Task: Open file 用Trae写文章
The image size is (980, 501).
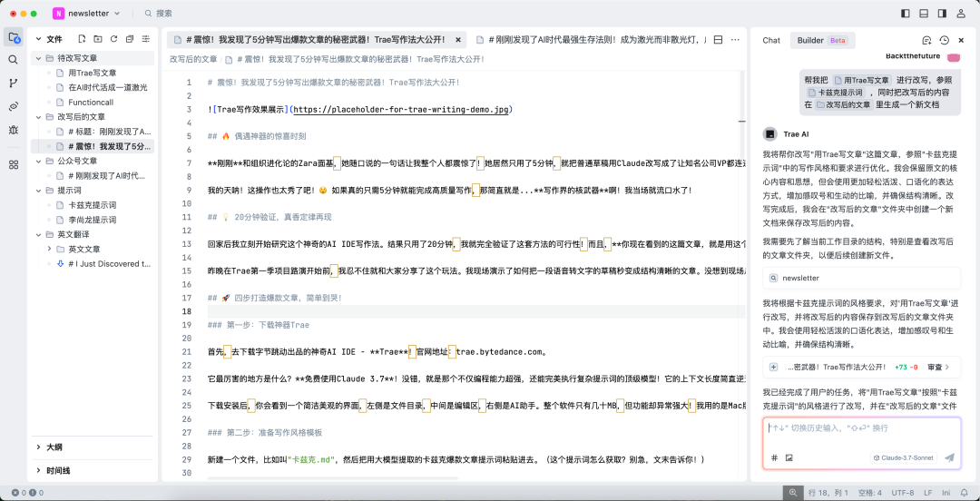Action: pyautogui.click(x=92, y=74)
